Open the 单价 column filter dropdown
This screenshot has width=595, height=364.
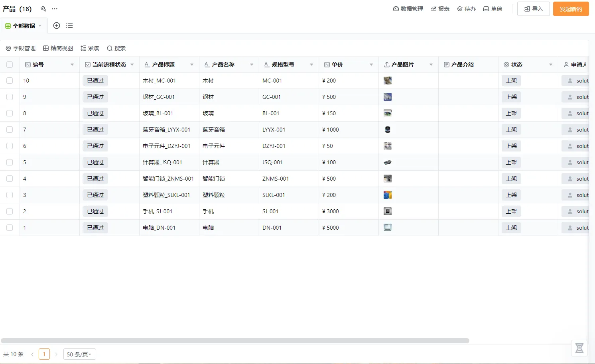pyautogui.click(x=371, y=64)
